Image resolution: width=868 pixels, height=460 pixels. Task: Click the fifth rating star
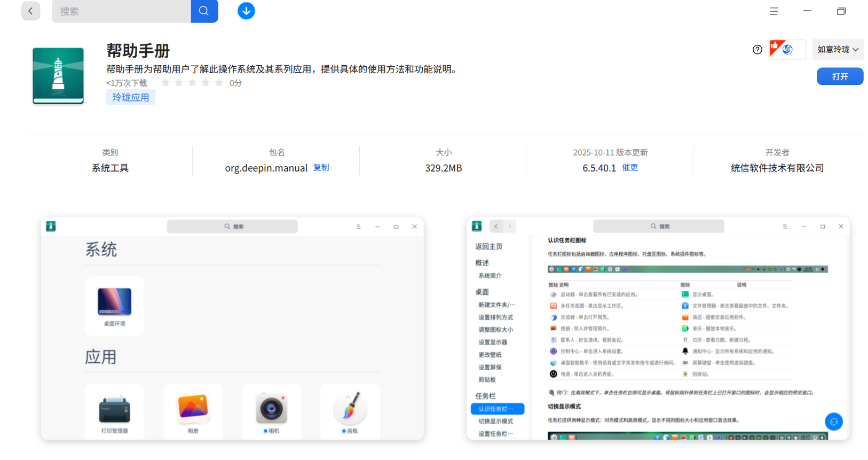coord(219,83)
